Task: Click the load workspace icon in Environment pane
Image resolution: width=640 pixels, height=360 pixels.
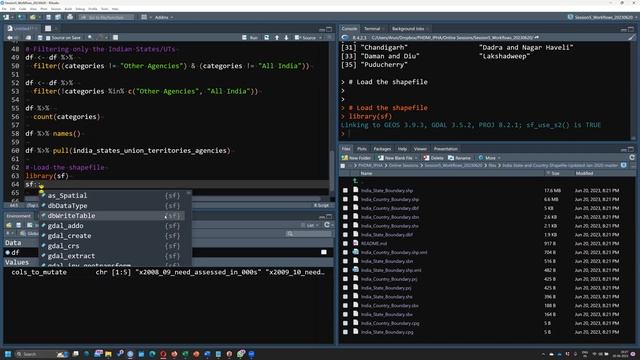Action: tap(9, 225)
